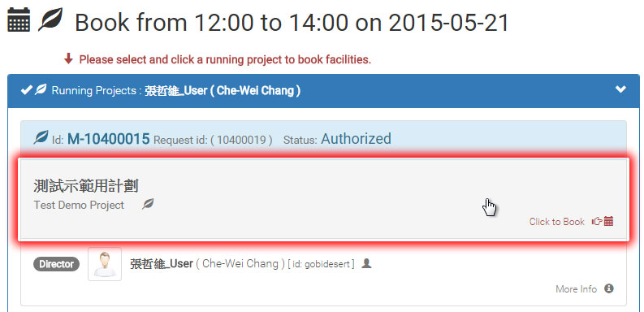
Task: Click the director's avatar thumbnail
Action: coord(105,264)
